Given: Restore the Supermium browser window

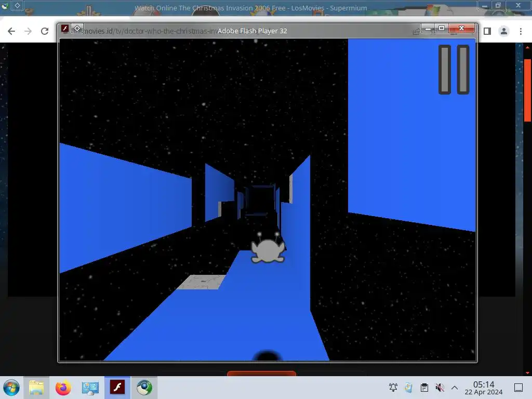Looking at the screenshot, I should pos(498,5).
